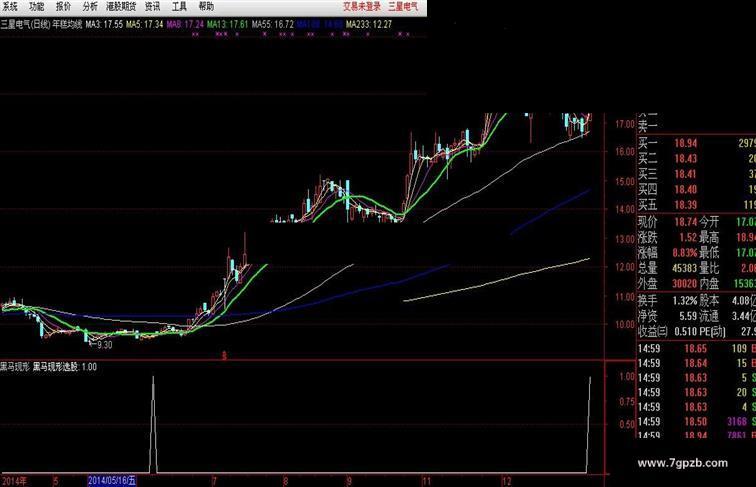Open the 分析 menu

point(90,6)
